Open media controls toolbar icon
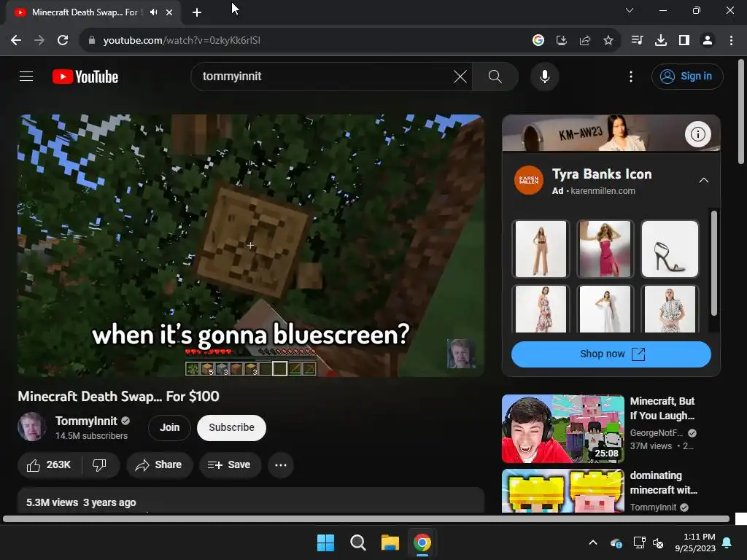The width and height of the screenshot is (747, 560). [x=637, y=41]
